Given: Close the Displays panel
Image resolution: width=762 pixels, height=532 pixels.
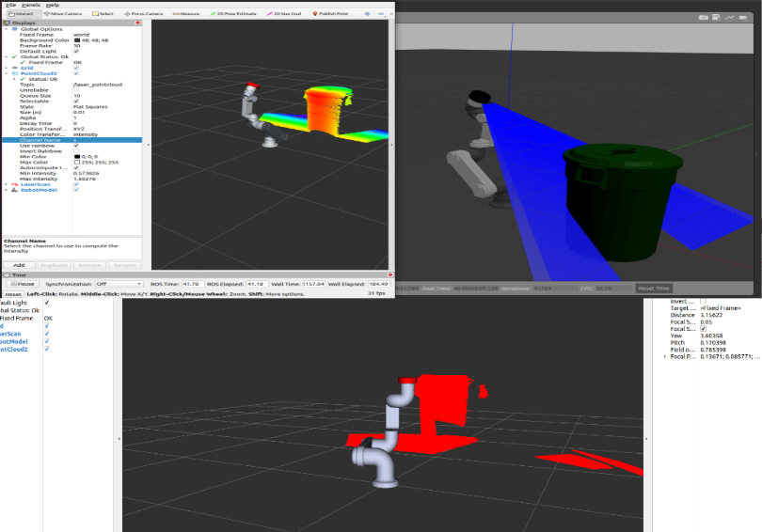Looking at the screenshot, I should pyautogui.click(x=138, y=23).
